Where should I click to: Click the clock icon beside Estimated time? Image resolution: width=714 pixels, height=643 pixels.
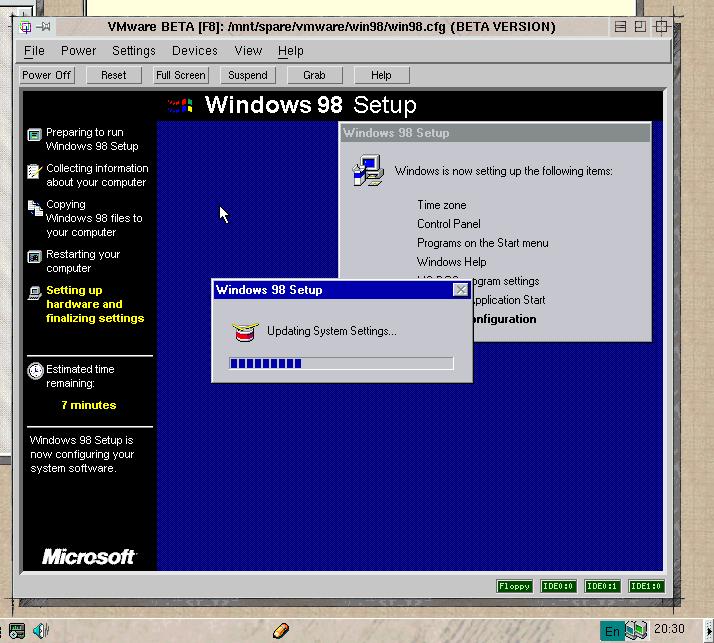click(35, 370)
